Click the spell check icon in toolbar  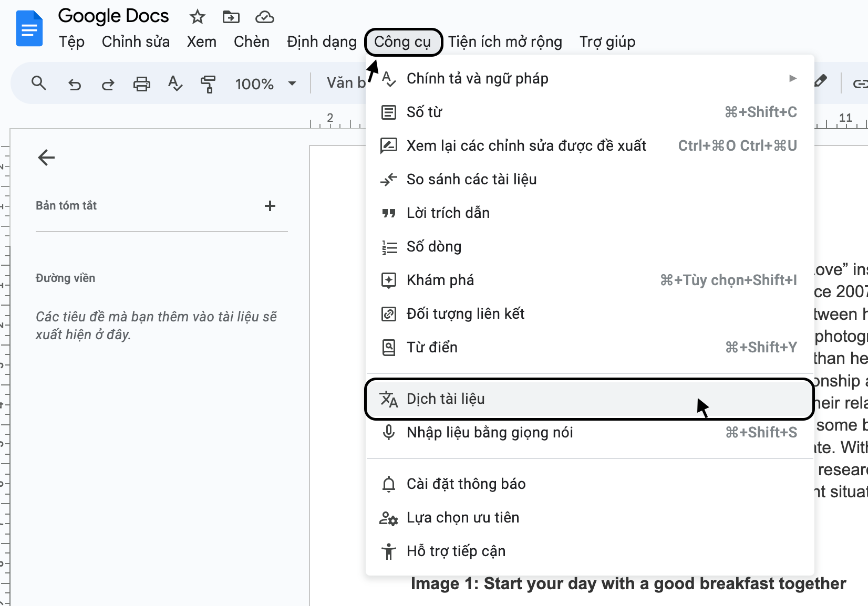[175, 83]
